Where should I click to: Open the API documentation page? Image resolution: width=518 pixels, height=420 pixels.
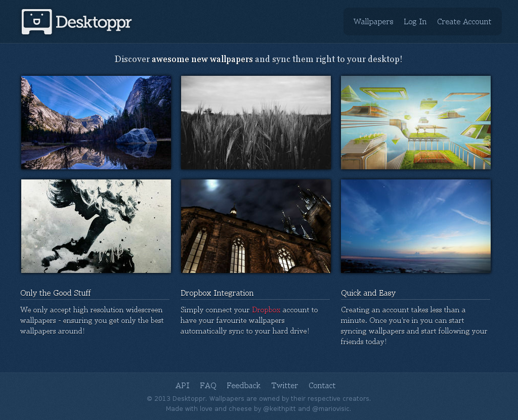(183, 385)
